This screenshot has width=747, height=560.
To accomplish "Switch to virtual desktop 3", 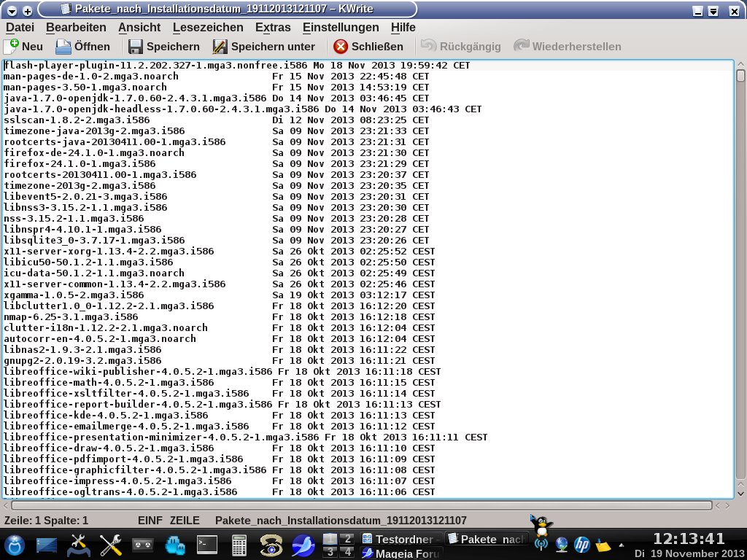I will click(x=330, y=552).
